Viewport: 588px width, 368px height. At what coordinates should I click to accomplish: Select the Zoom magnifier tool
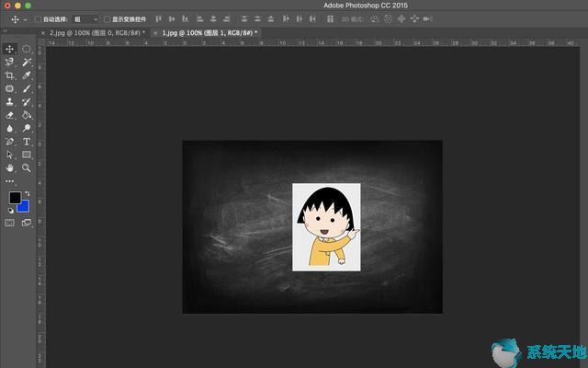coord(27,167)
